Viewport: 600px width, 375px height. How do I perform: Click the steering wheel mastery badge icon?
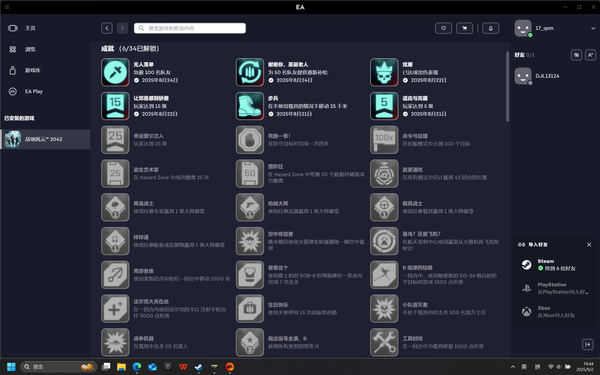click(x=384, y=207)
